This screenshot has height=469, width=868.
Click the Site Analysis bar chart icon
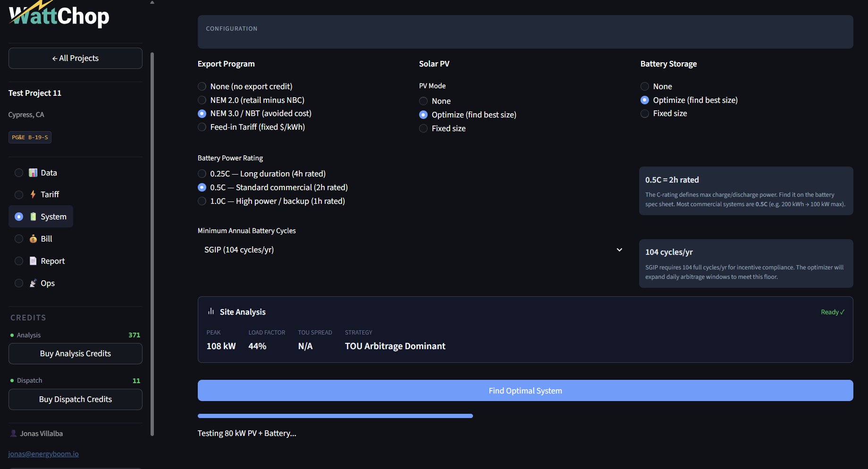pos(211,311)
